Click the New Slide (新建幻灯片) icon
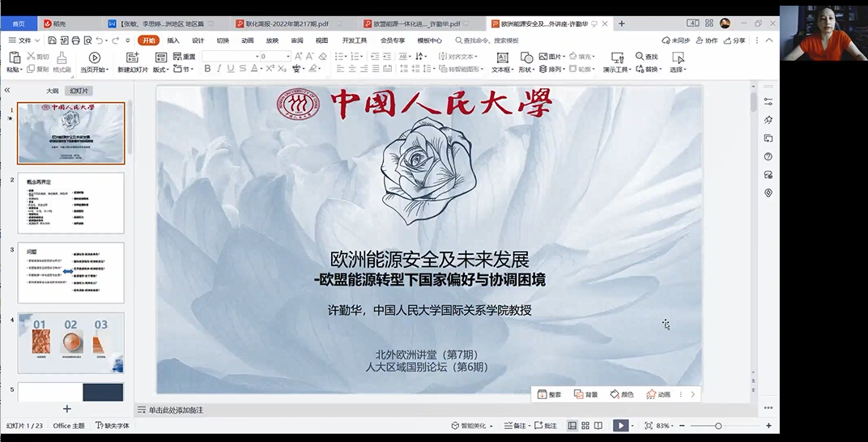 [x=132, y=57]
